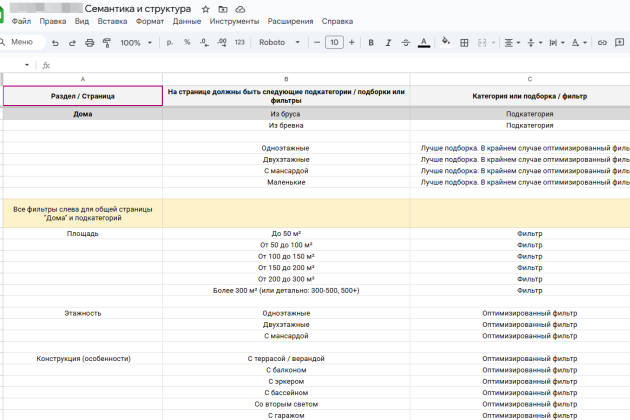Open the Вставка menu
The image size is (630, 420).
(x=113, y=21)
